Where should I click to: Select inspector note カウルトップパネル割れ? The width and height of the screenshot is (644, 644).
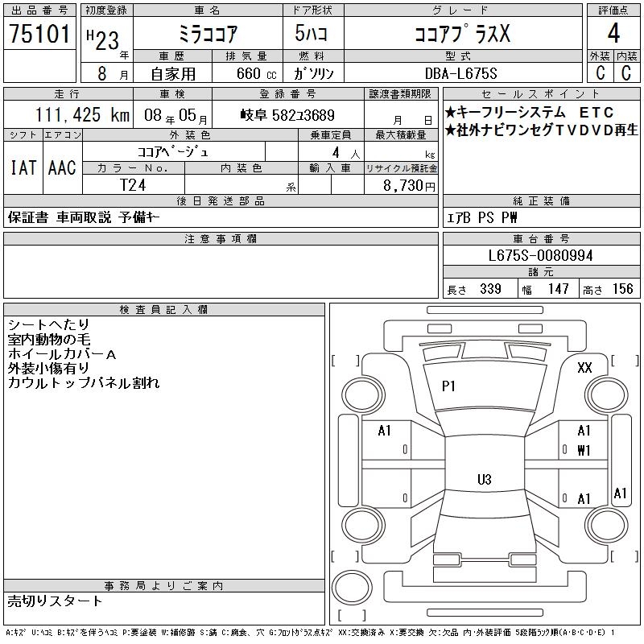84,382
